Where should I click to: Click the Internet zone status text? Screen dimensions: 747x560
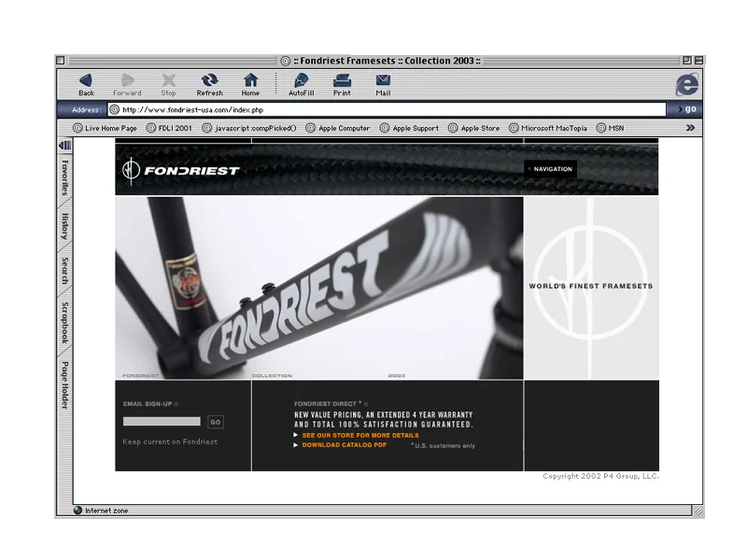click(x=106, y=511)
